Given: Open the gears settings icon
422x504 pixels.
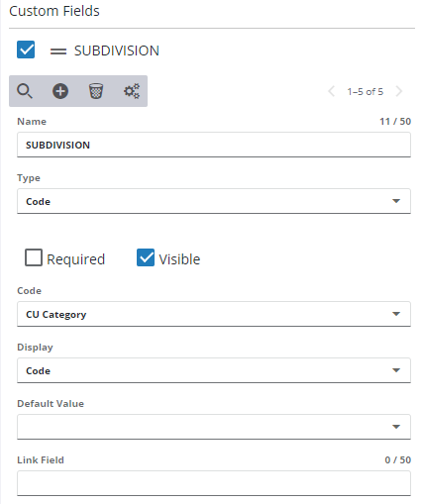Looking at the screenshot, I should [x=132, y=91].
